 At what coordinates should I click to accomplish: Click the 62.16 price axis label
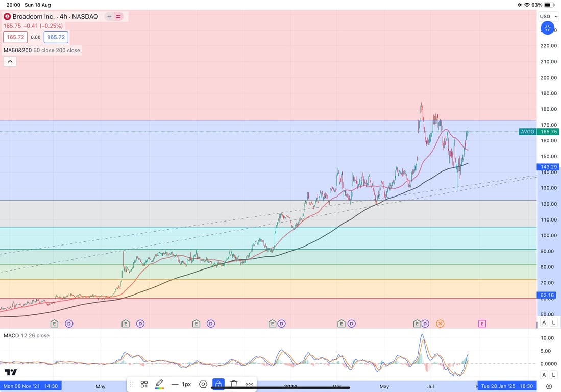pos(547,295)
